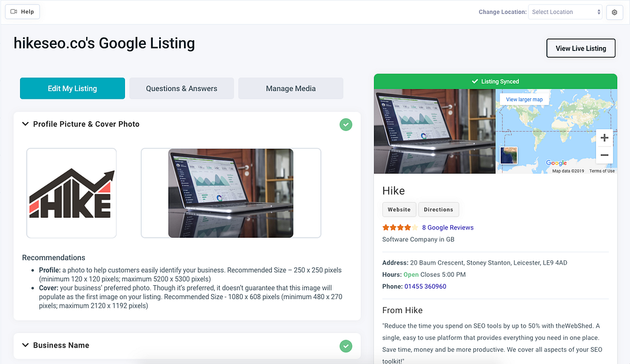The height and width of the screenshot is (364, 630).
Task: Click the Website button
Action: point(399,209)
